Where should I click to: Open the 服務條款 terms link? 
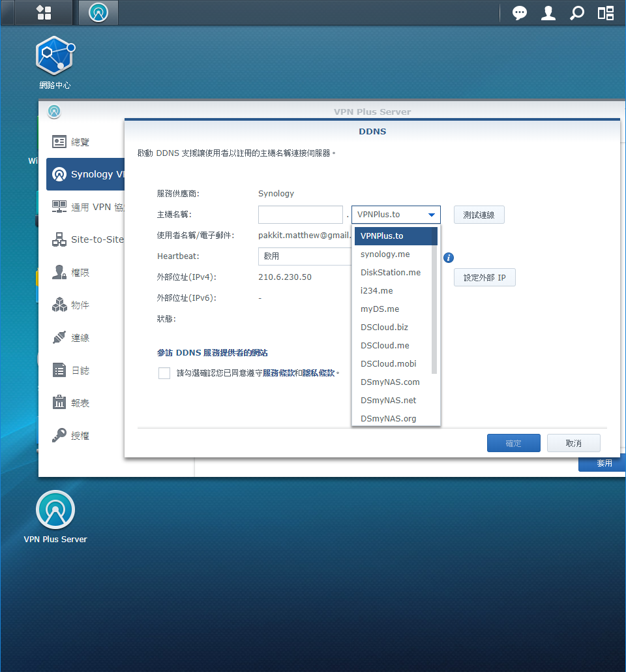(x=278, y=373)
